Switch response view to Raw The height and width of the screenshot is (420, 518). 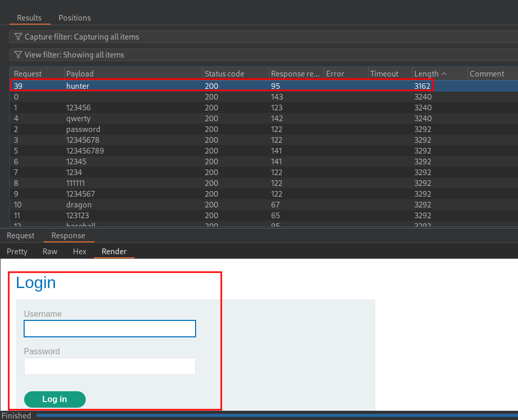pos(50,252)
